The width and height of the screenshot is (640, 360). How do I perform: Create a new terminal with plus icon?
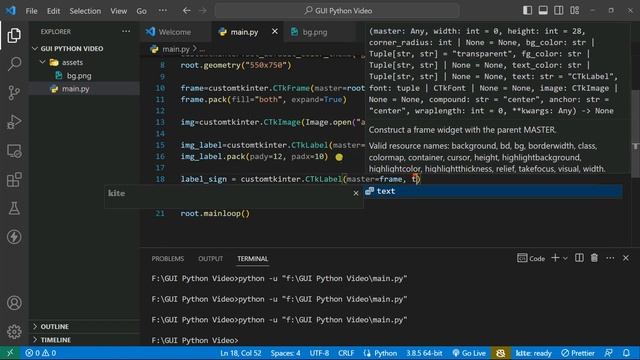click(555, 258)
